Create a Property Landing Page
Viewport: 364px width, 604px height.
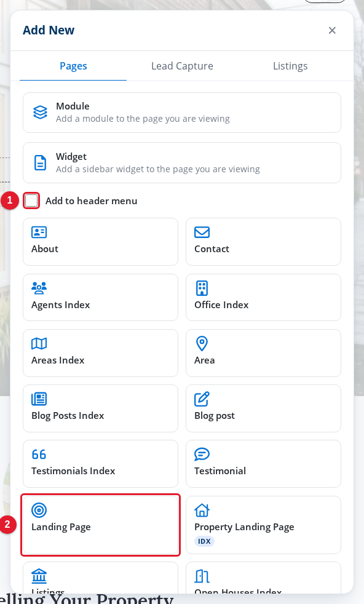263,525
